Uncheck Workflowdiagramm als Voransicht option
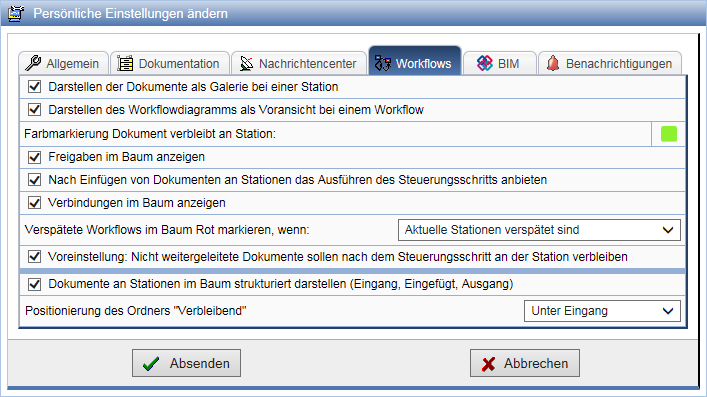The image size is (707, 397). tap(35, 110)
